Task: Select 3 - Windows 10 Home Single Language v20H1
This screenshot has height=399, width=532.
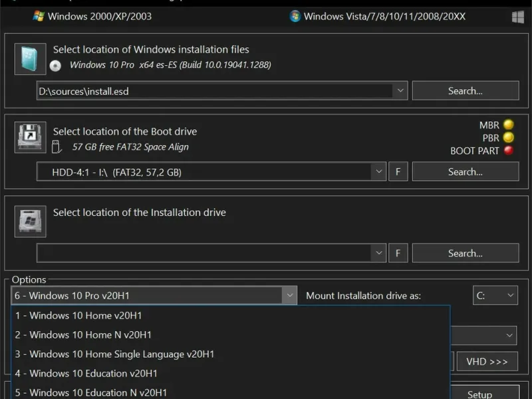Action: tap(231, 354)
